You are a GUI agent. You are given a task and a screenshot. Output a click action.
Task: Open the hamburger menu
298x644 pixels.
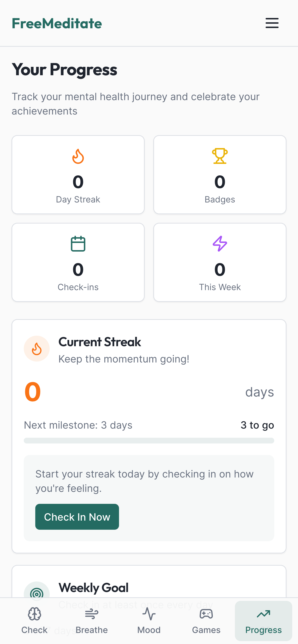272,23
